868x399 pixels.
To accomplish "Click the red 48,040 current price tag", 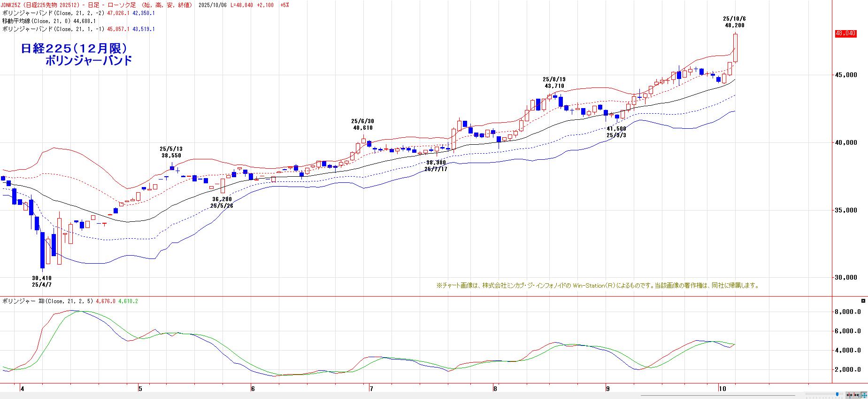I will [x=845, y=33].
